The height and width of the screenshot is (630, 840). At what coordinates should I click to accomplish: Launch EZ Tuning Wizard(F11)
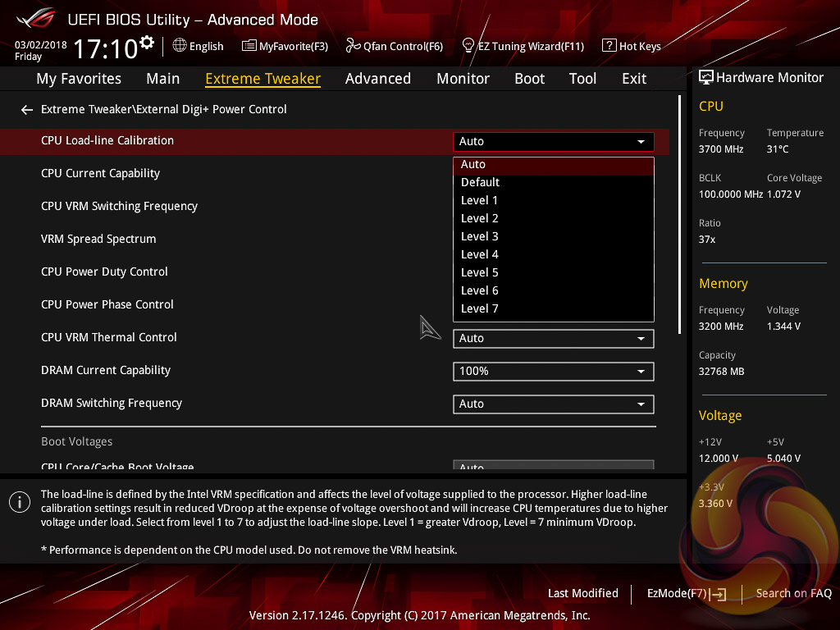(523, 46)
